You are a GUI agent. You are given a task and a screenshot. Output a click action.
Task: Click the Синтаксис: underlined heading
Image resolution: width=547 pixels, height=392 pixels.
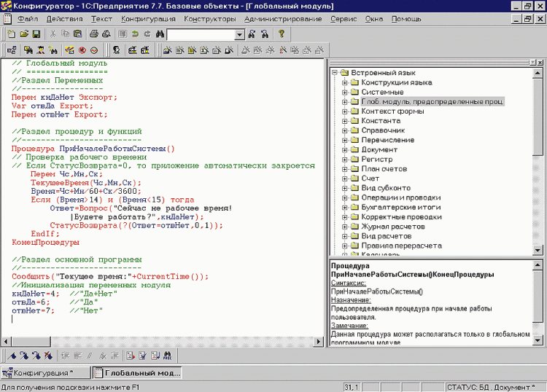(x=348, y=283)
